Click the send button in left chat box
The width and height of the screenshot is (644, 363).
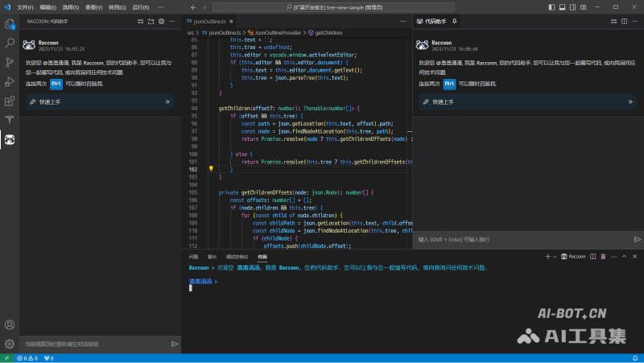tap(175, 344)
